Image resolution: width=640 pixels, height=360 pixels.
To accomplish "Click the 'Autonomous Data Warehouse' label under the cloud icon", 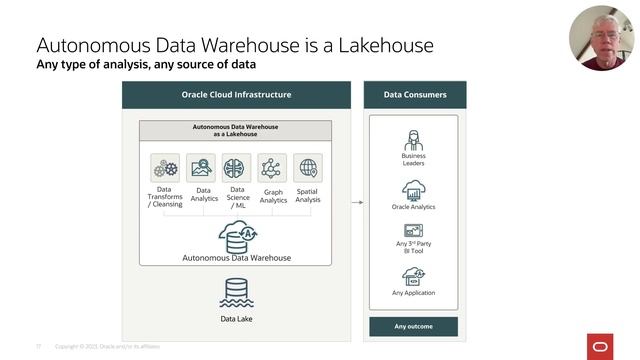I will pos(236,258).
